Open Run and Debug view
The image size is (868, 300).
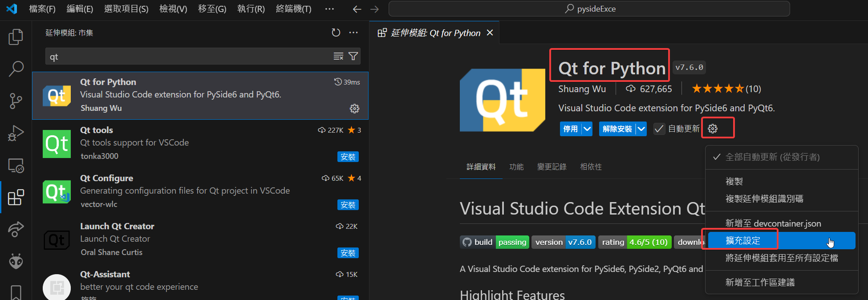pyautogui.click(x=16, y=133)
